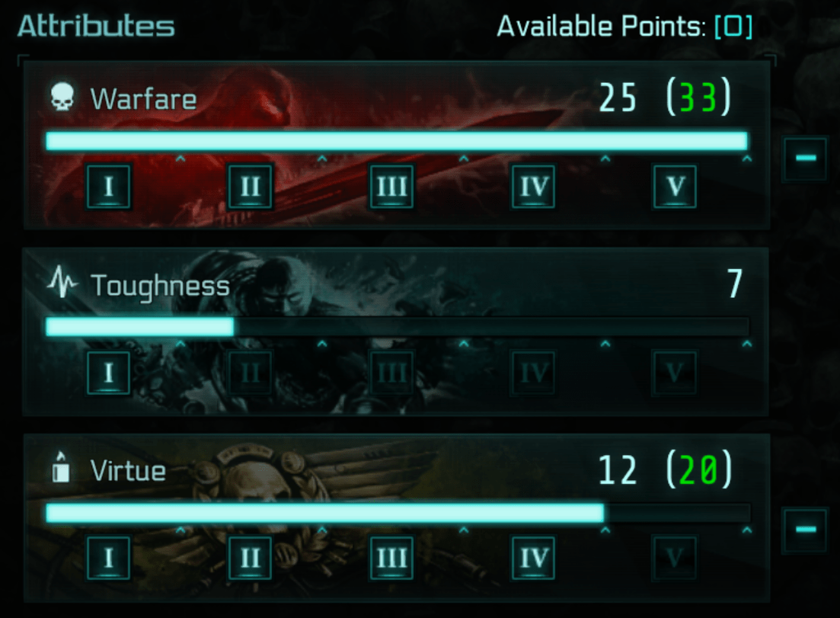Viewport: 840px width, 618px height.
Task: Select Warfare tier I perk icon
Action: coord(109,187)
